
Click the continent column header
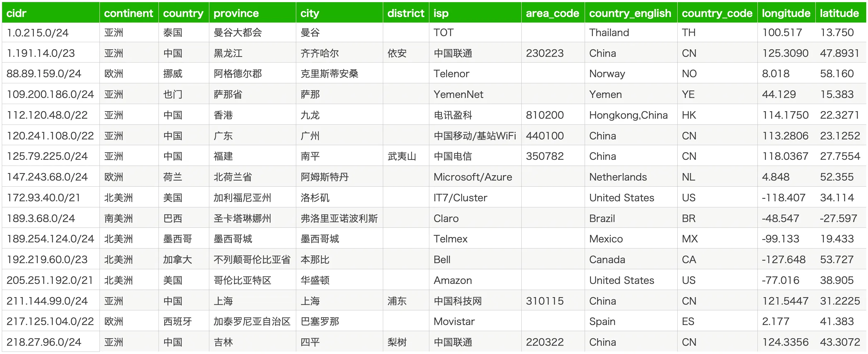tap(129, 13)
